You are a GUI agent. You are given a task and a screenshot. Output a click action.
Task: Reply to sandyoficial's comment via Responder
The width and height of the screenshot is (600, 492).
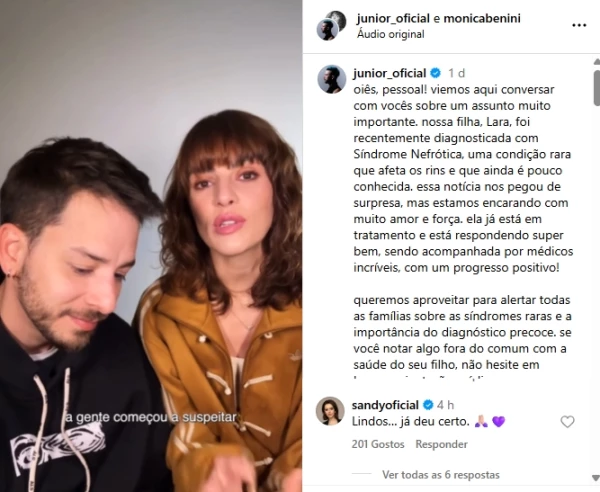pyautogui.click(x=441, y=444)
